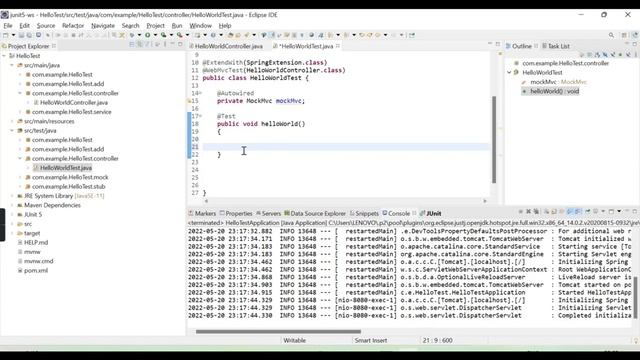Maximize the Project Explorer panel

pyautogui.click(x=180, y=44)
